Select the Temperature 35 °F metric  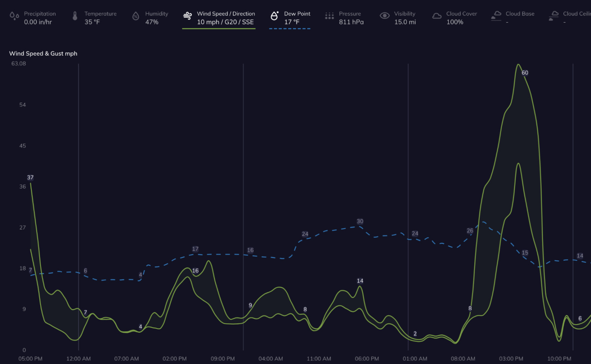point(100,18)
